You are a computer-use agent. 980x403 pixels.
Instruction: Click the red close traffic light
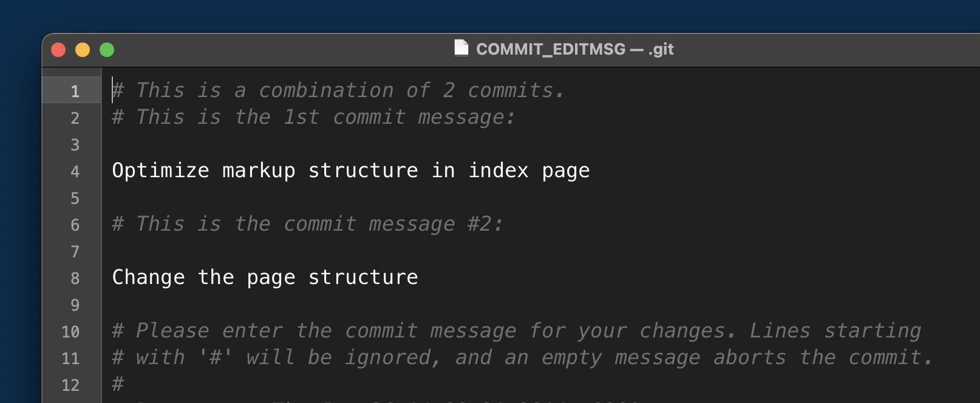pos(58,50)
